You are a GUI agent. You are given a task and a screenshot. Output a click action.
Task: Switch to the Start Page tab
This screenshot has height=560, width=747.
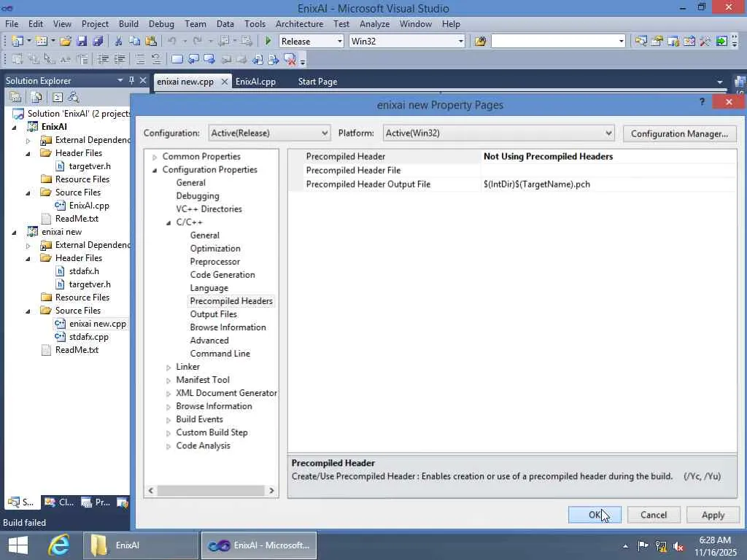(x=317, y=82)
